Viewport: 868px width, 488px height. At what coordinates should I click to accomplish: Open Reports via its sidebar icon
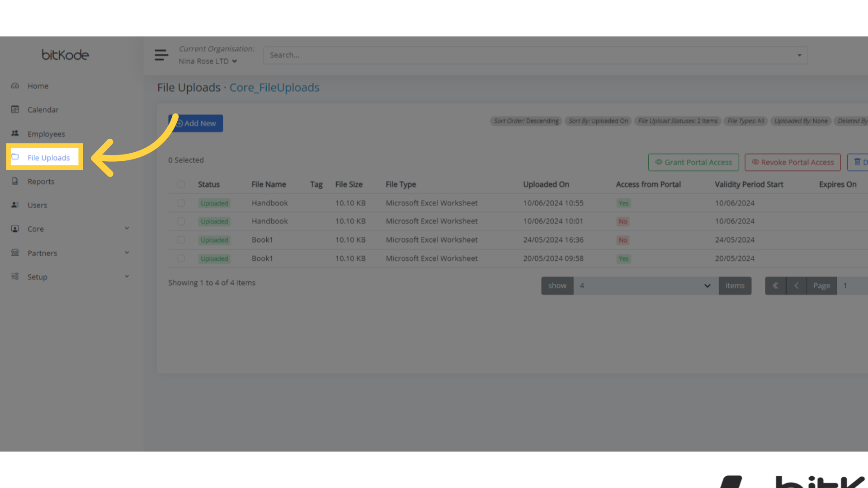[x=15, y=181]
